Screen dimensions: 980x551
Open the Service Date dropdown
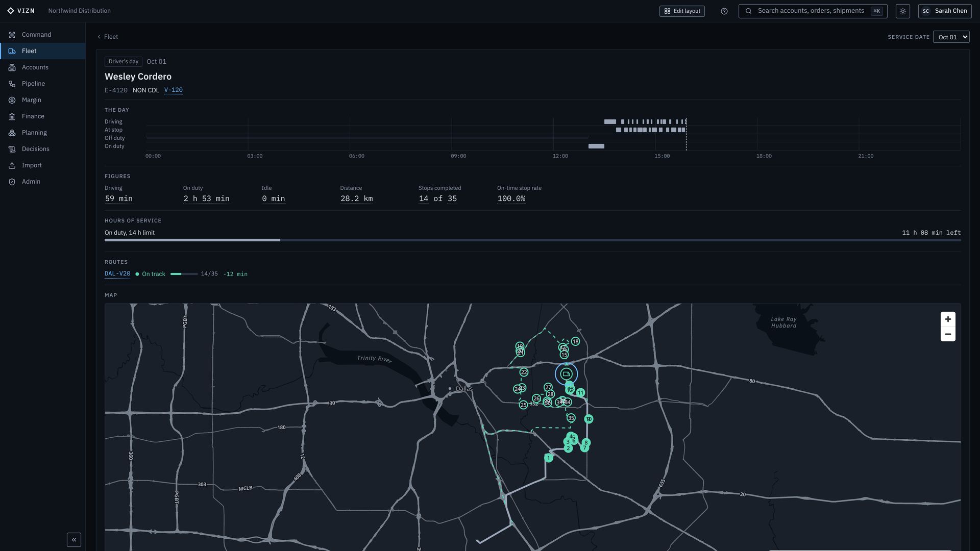(x=951, y=37)
